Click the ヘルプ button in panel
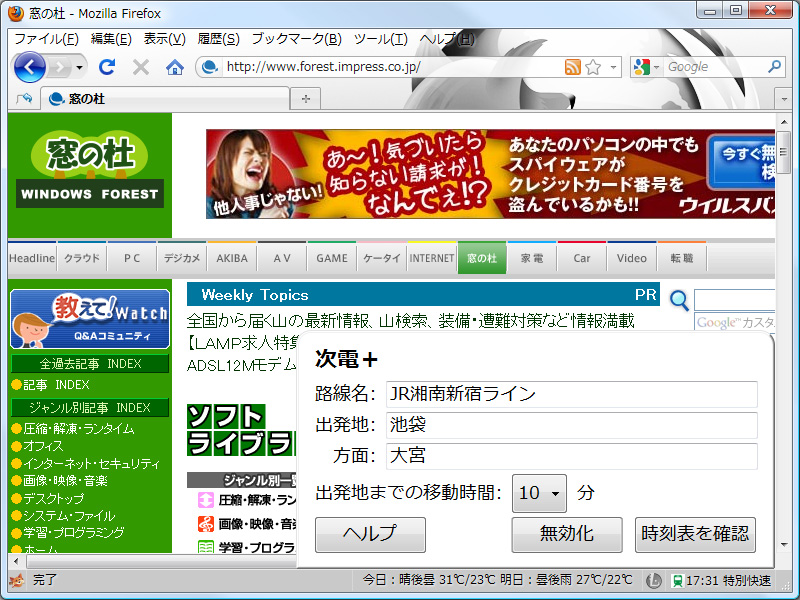Viewport: 800px width, 600px height. (x=370, y=534)
